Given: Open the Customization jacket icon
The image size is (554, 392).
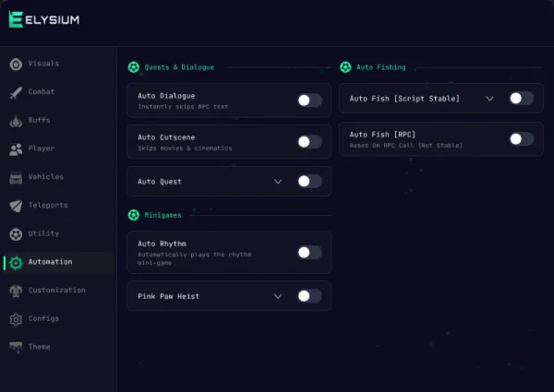Looking at the screenshot, I should (16, 291).
